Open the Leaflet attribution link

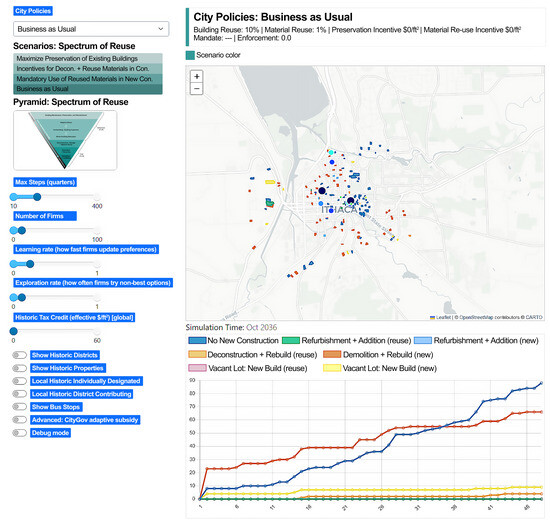(x=443, y=317)
